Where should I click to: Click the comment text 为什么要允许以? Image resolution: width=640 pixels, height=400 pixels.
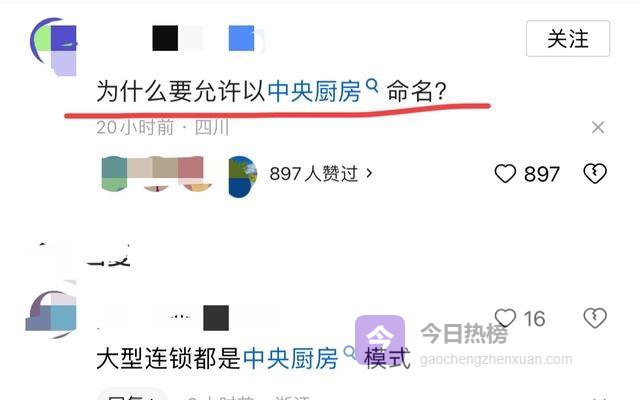tap(182, 91)
